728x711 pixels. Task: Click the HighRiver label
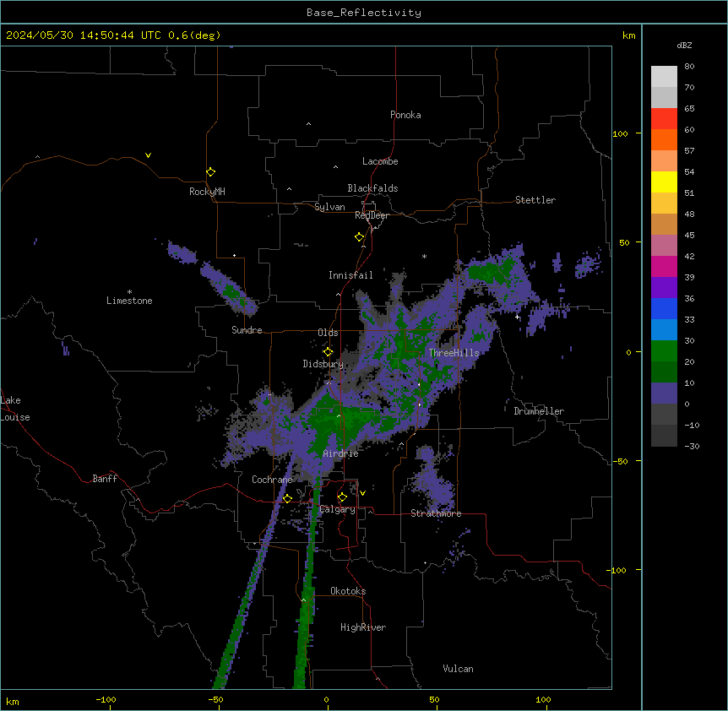coord(363,627)
